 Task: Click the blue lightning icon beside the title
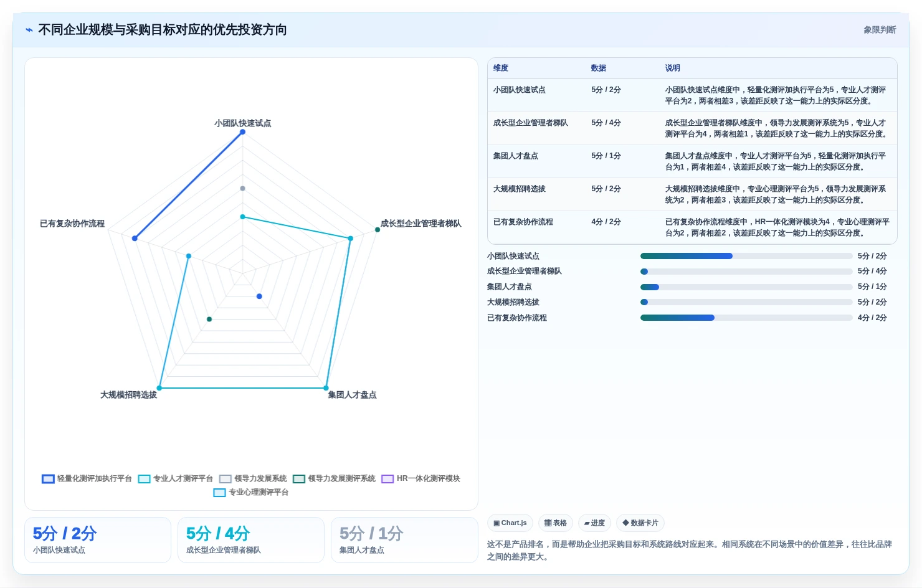coord(29,30)
